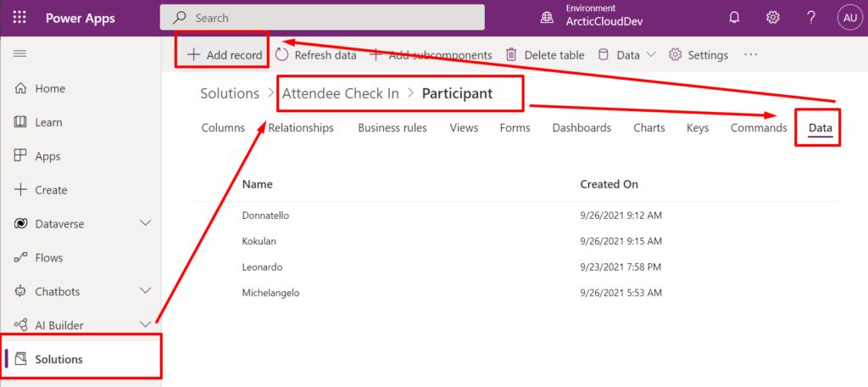Click the Apps grid icon
This screenshot has width=868, height=387.
(20, 156)
